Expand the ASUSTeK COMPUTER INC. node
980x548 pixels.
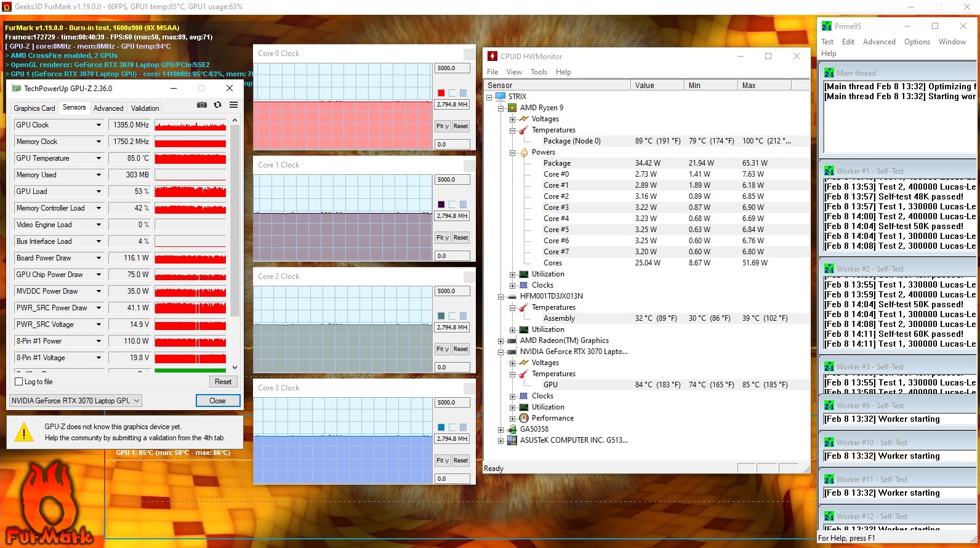pos(501,440)
